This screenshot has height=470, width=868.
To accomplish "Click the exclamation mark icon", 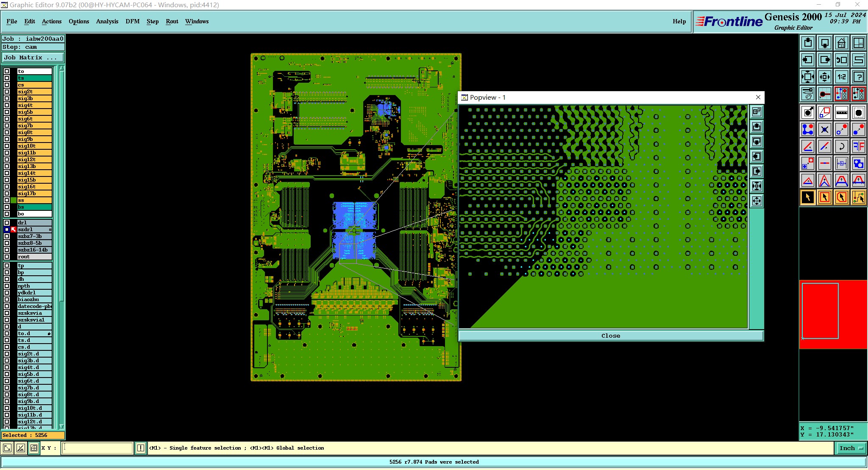I will click(x=140, y=448).
